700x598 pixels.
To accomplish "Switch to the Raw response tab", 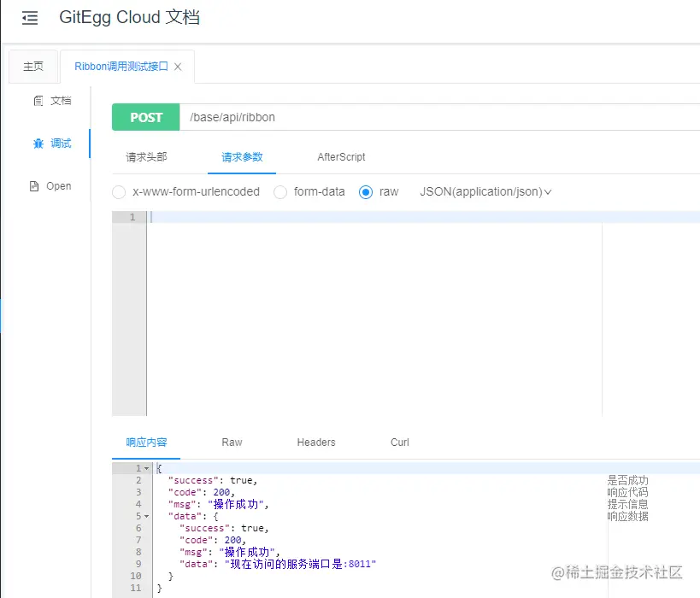I will pos(232,443).
